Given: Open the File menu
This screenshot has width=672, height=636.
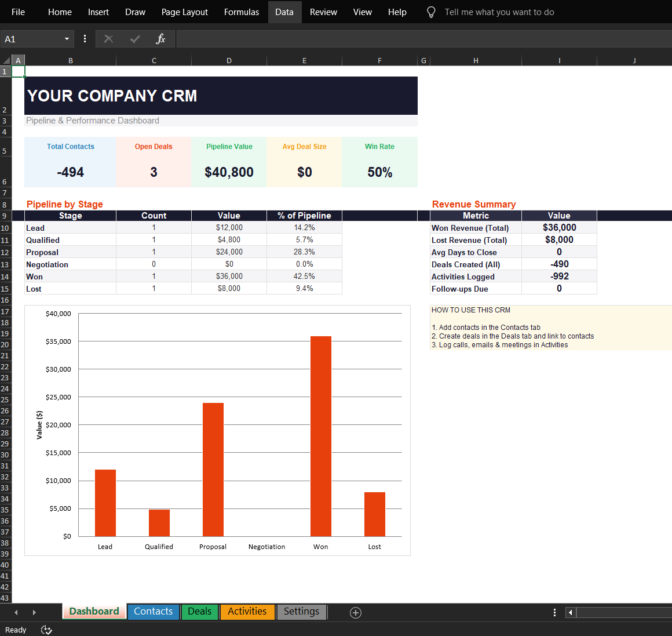Looking at the screenshot, I should (x=18, y=12).
